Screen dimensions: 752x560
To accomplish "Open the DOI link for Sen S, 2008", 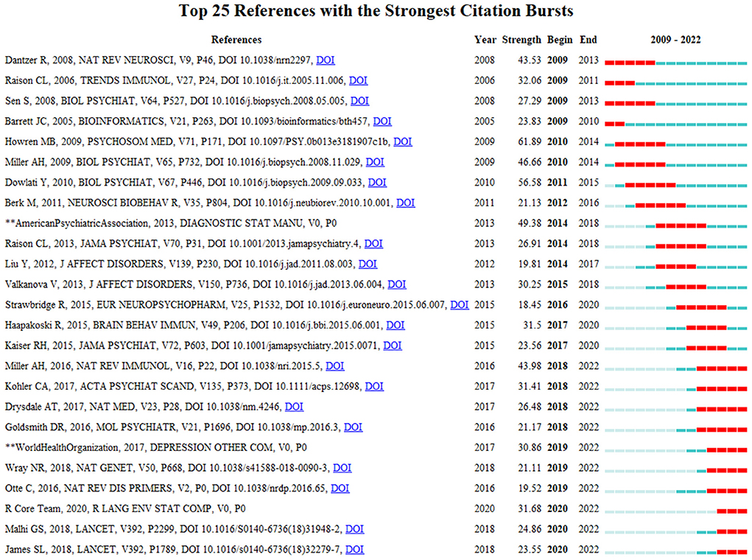I will click(x=359, y=101).
